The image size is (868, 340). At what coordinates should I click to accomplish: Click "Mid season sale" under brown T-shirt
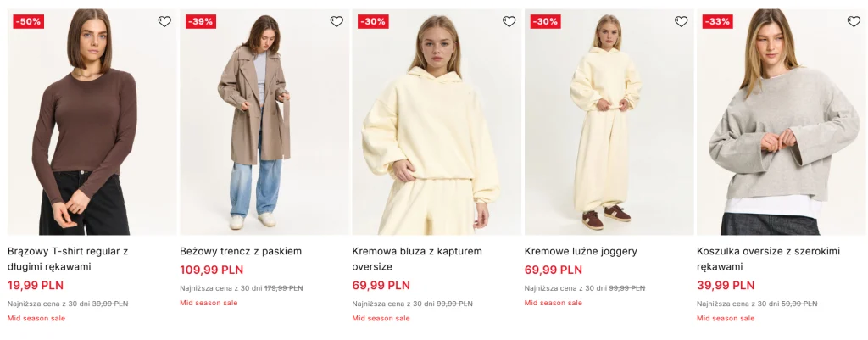coord(36,319)
